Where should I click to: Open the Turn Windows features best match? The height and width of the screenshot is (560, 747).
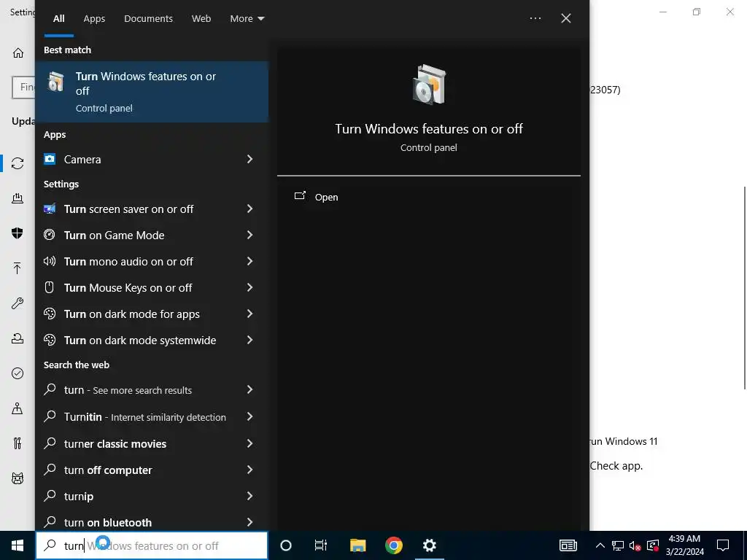152,91
